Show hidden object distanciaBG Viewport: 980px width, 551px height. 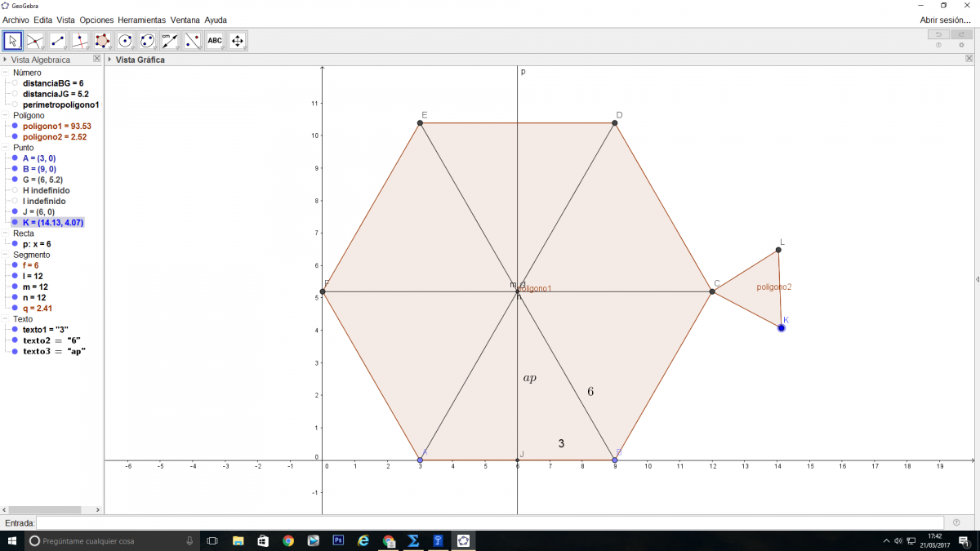[x=15, y=83]
